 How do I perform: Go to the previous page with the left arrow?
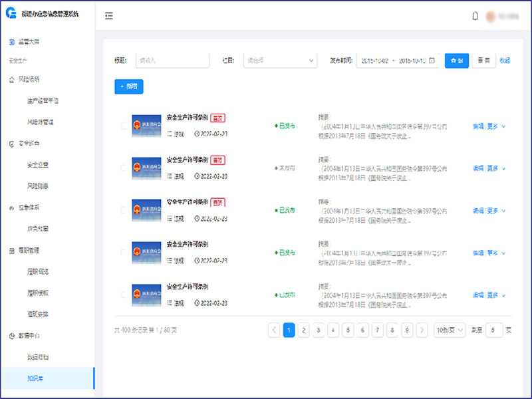coord(274,330)
